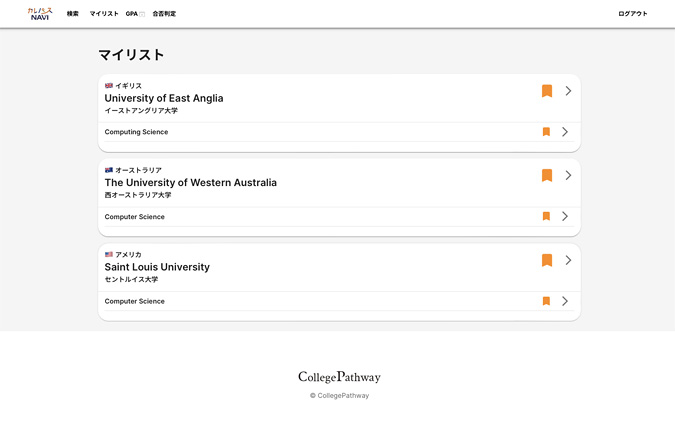Toggle bookmark for University of East Anglia

coord(547,91)
